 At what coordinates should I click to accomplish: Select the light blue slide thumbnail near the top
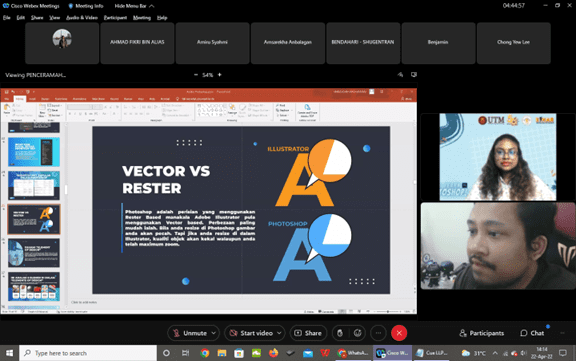[x=34, y=152]
